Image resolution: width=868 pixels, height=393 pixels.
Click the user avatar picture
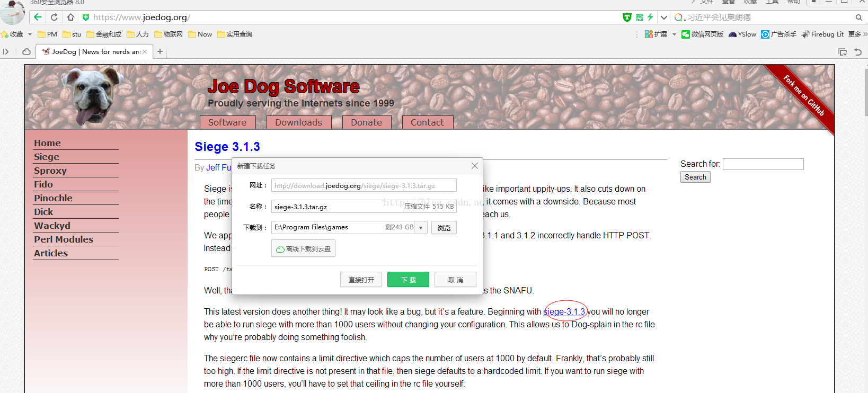[x=12, y=12]
